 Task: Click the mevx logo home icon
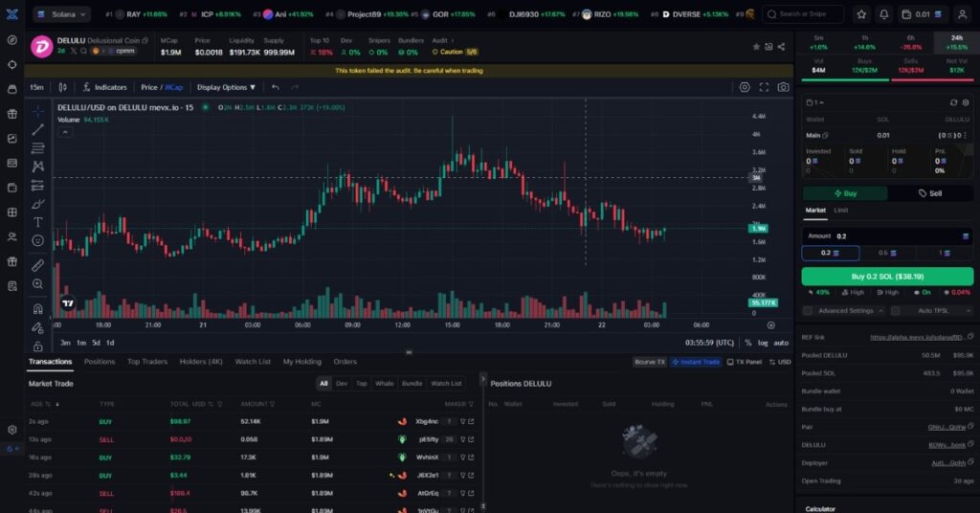11,13
